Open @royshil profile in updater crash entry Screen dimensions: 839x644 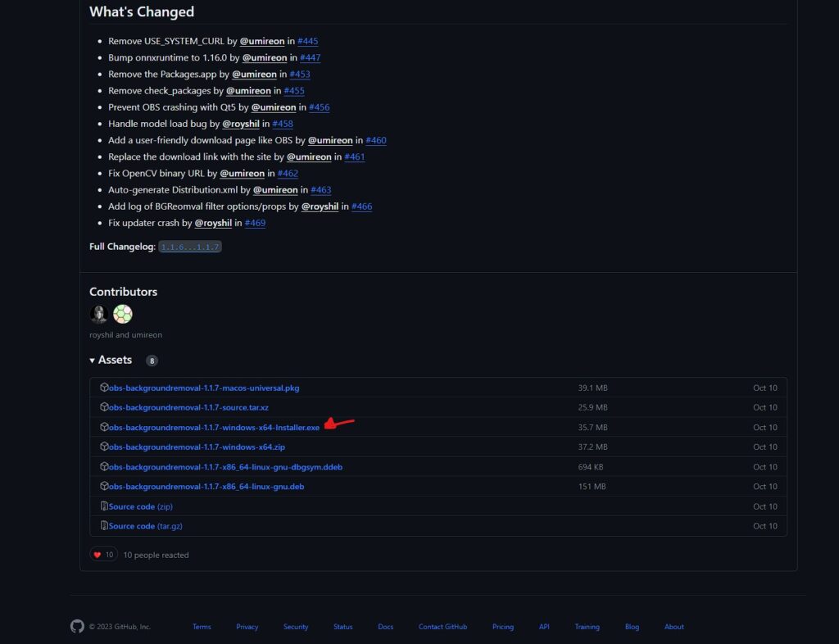(213, 224)
